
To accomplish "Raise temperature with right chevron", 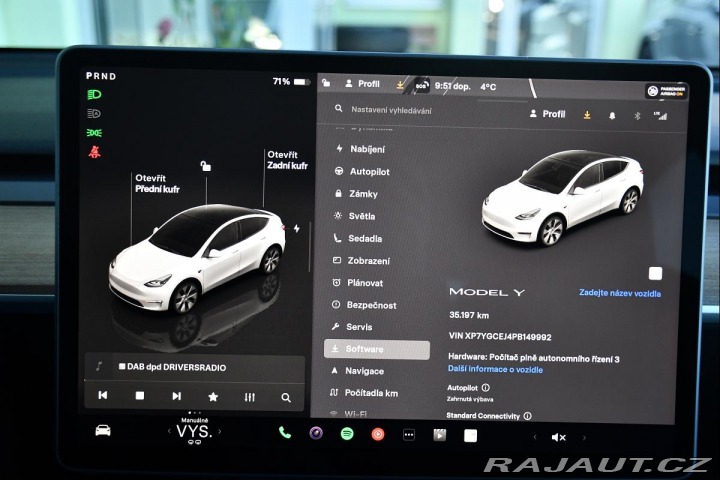I will tap(219, 432).
